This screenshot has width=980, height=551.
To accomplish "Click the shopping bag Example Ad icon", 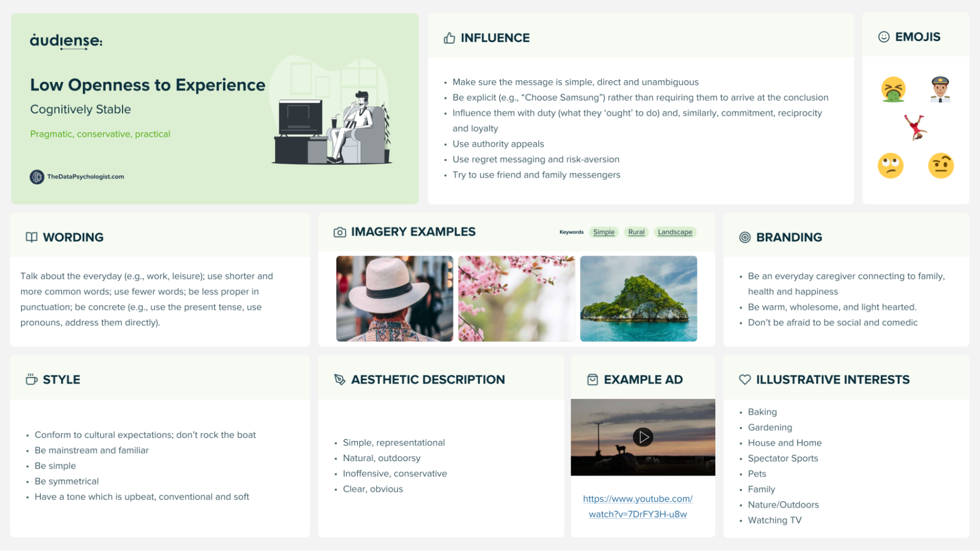I will [x=592, y=380].
